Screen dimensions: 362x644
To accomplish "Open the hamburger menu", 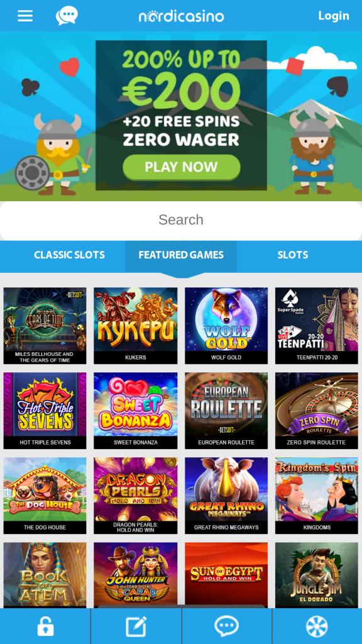I will click(x=25, y=16).
